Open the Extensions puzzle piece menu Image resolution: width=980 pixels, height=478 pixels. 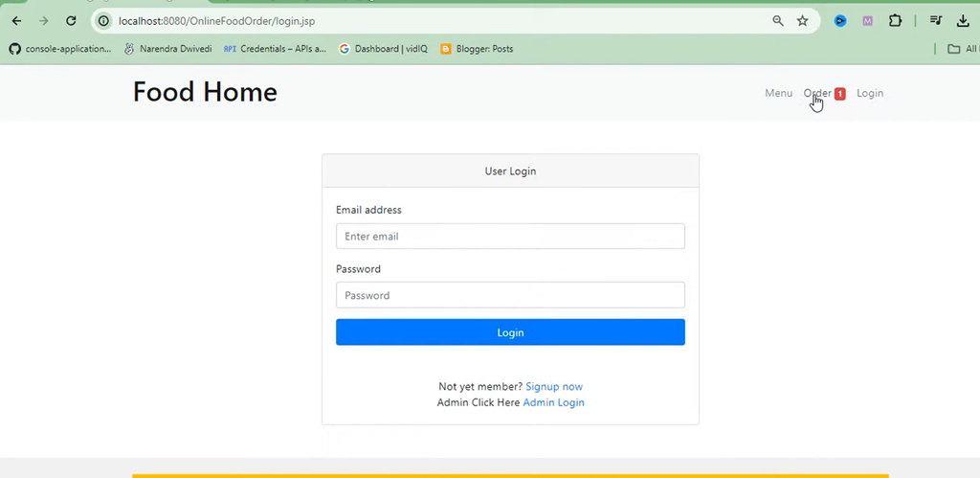click(x=896, y=21)
